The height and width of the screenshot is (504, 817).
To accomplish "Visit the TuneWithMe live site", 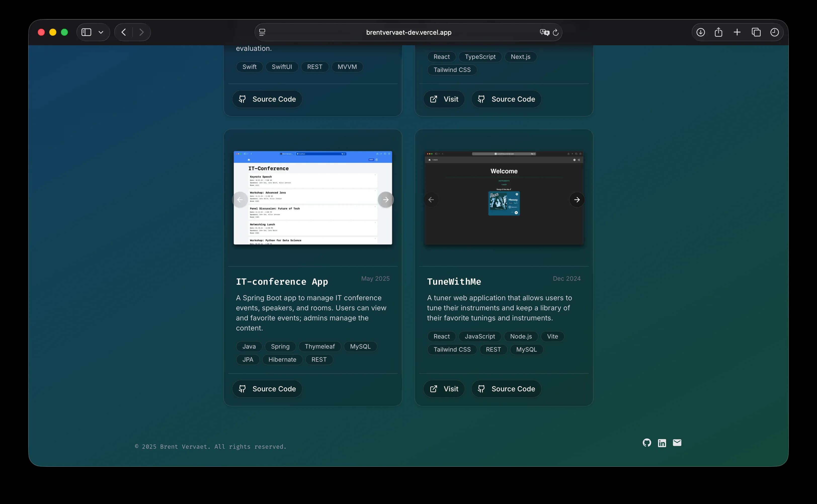I will [x=444, y=389].
